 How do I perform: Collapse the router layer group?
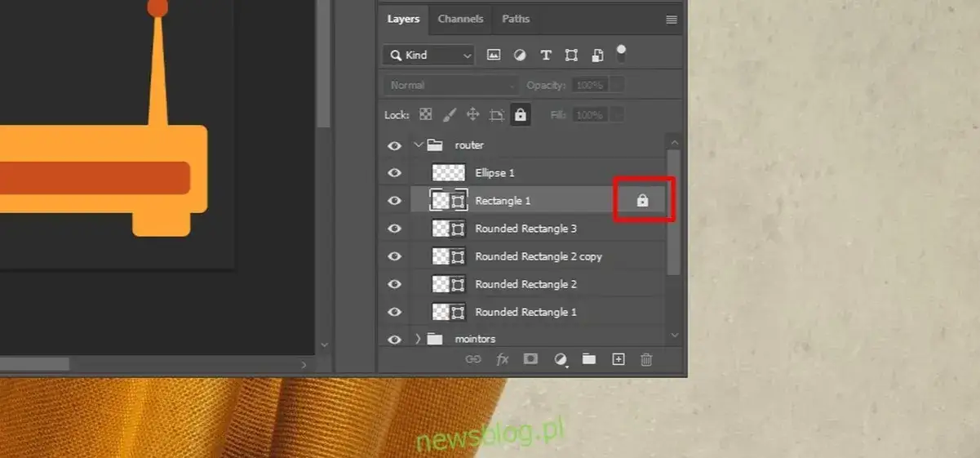click(419, 145)
